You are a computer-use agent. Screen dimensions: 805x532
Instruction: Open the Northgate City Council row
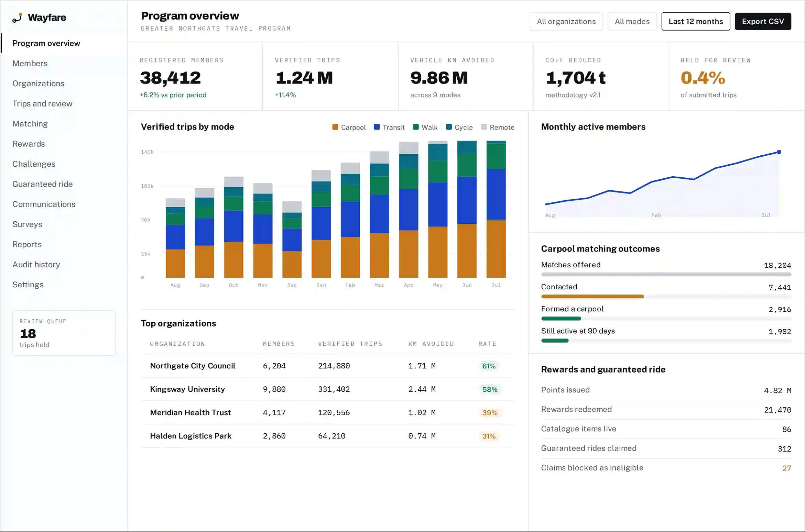[x=328, y=366]
